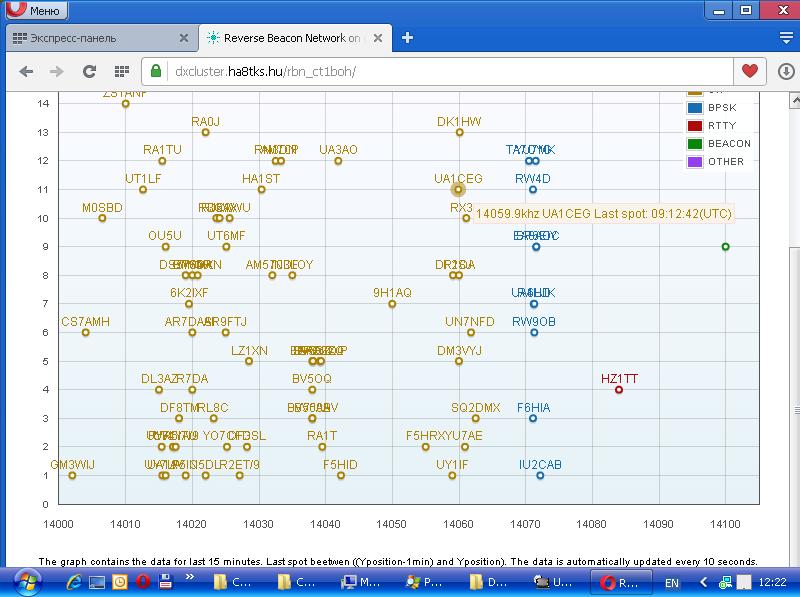Close the Экспресс-панель tab
The height and width of the screenshot is (597, 800).
coord(184,38)
